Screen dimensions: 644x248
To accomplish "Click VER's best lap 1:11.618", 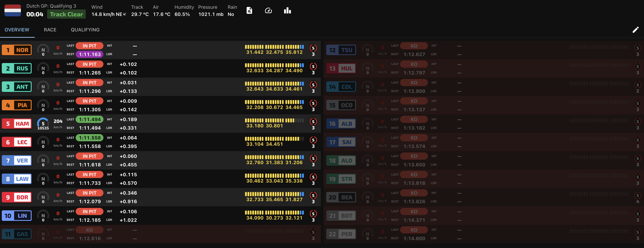I will 90,165.
